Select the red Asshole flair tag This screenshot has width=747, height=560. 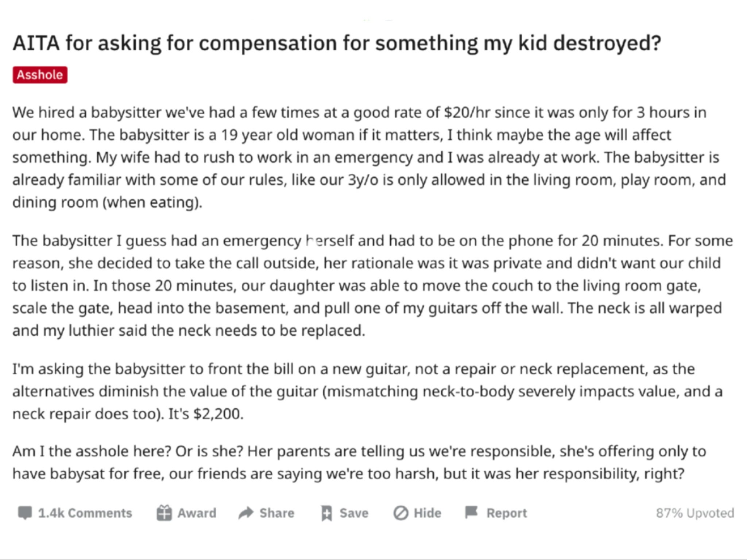tap(39, 74)
